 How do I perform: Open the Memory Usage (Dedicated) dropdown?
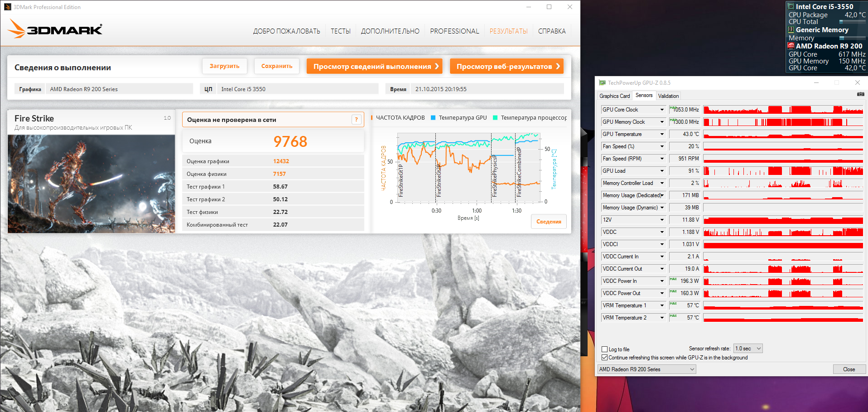coord(662,195)
